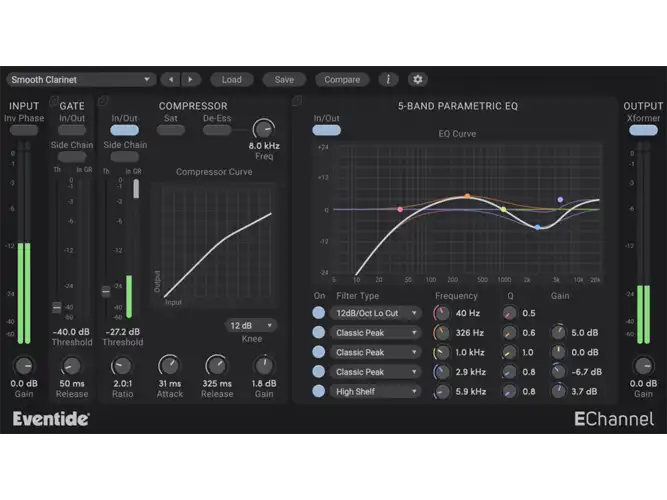Turn off the High Shelf band
The image size is (667, 500).
click(x=319, y=391)
